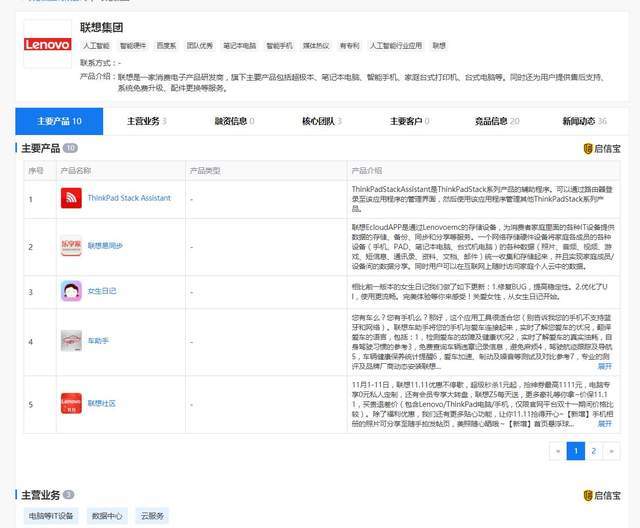This screenshot has width=640, height=528.
Task: Click the 联想集团 company title
Action: 101,27
